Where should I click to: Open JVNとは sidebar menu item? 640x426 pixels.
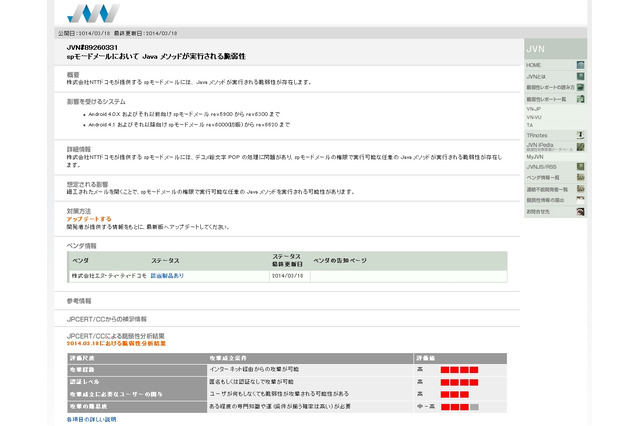click(536, 76)
